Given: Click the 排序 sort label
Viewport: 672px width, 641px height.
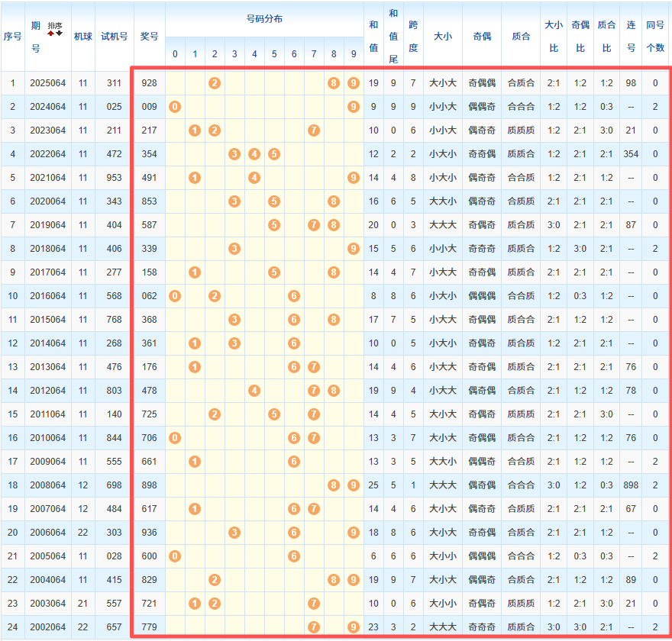Looking at the screenshot, I should [x=55, y=26].
